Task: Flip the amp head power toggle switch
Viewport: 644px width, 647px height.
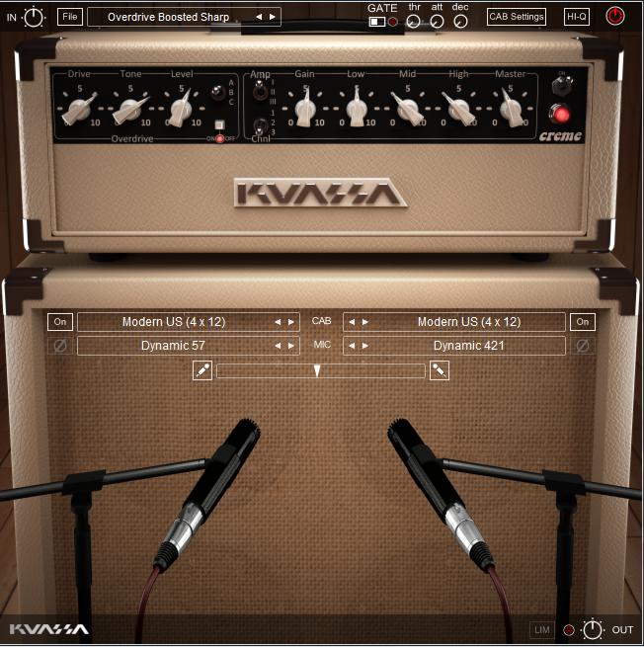Action: click(562, 85)
